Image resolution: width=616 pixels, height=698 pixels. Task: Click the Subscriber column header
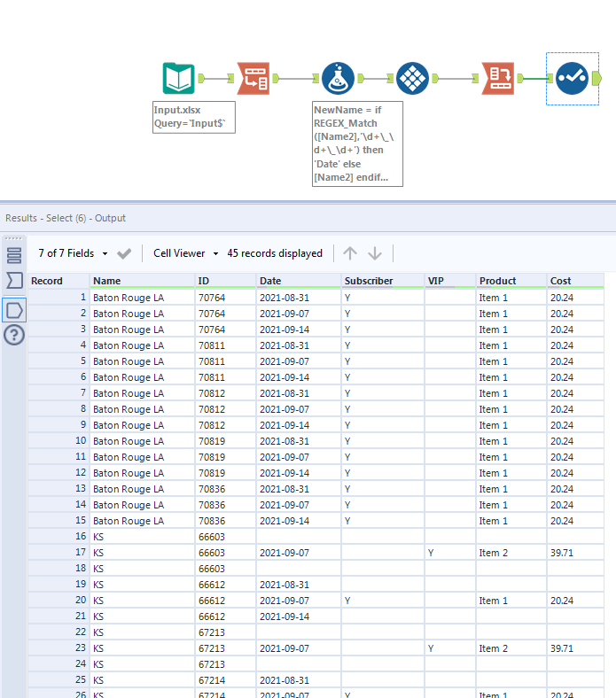368,281
